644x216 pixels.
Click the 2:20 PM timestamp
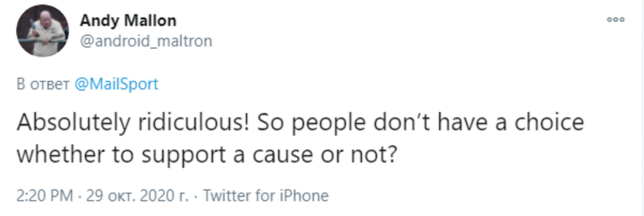click(45, 195)
